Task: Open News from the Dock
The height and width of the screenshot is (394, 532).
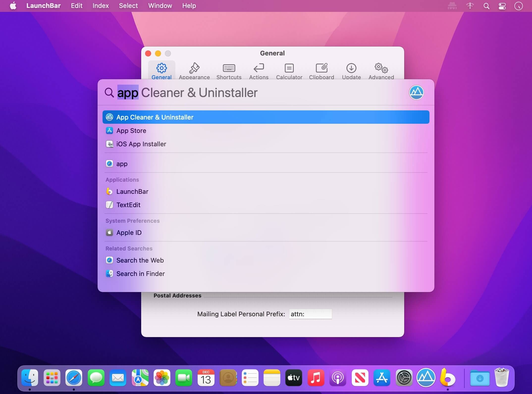Action: pos(360,378)
